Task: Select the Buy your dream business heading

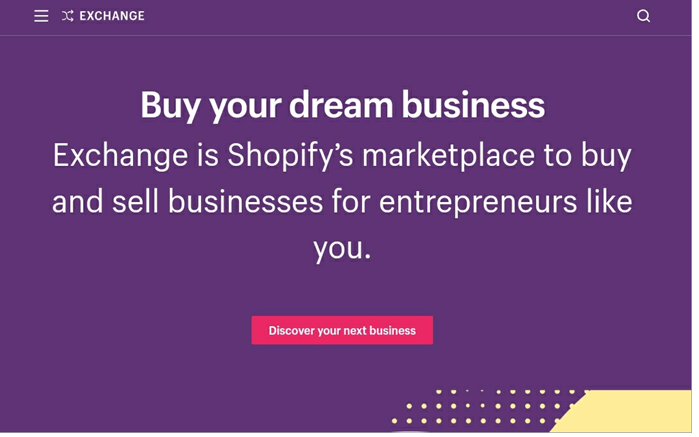Action: click(x=342, y=105)
